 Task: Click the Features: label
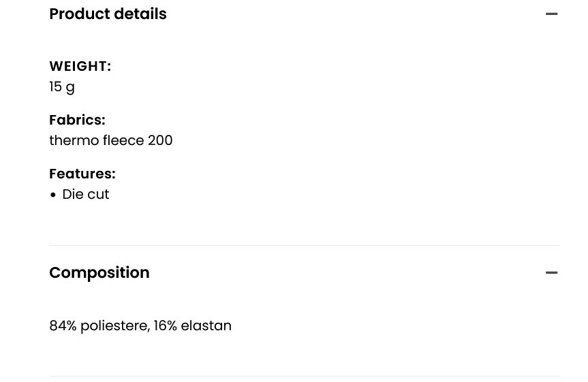pyautogui.click(x=82, y=174)
